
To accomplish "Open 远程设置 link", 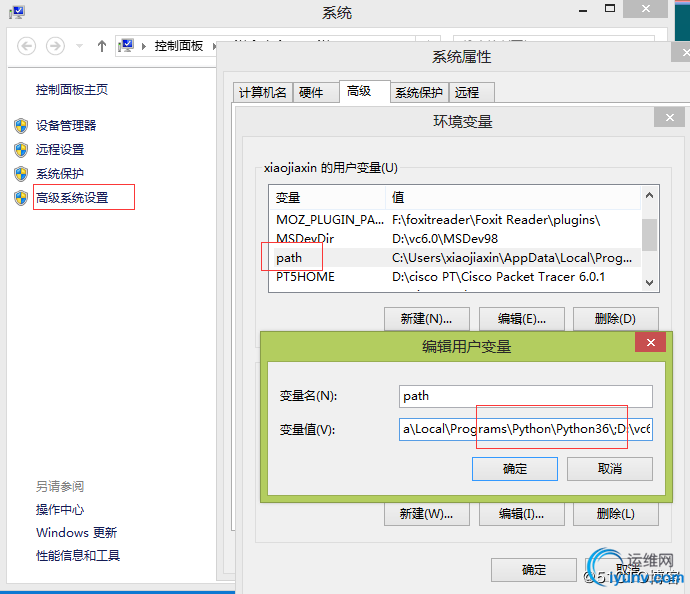I will tap(60, 150).
